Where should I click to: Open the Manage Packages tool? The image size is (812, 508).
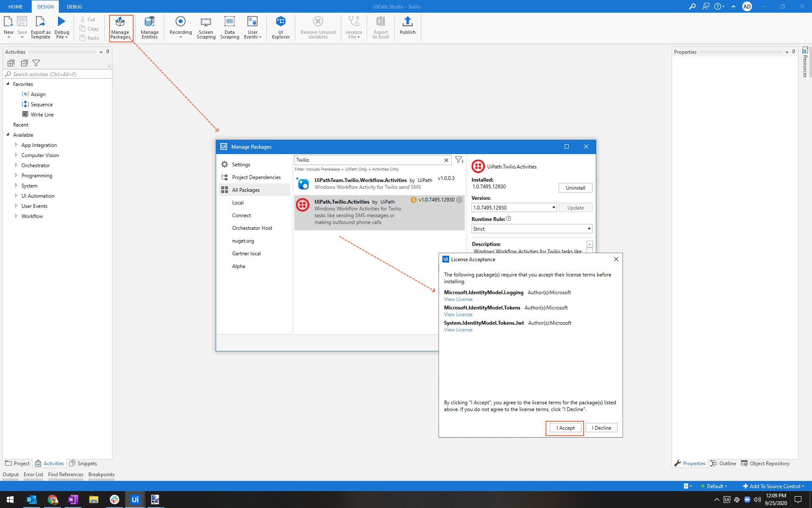coord(121,28)
